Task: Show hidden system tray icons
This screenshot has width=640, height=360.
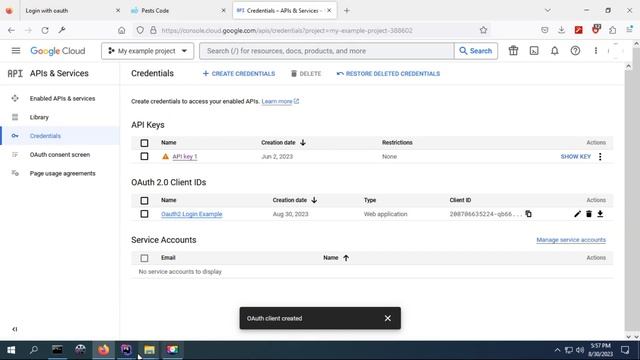Action: [557, 350]
